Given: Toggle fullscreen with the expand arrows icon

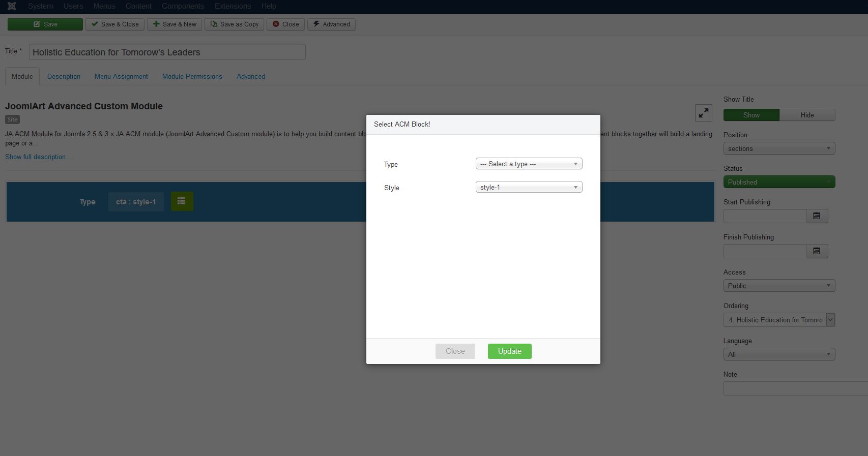Looking at the screenshot, I should pyautogui.click(x=704, y=113).
